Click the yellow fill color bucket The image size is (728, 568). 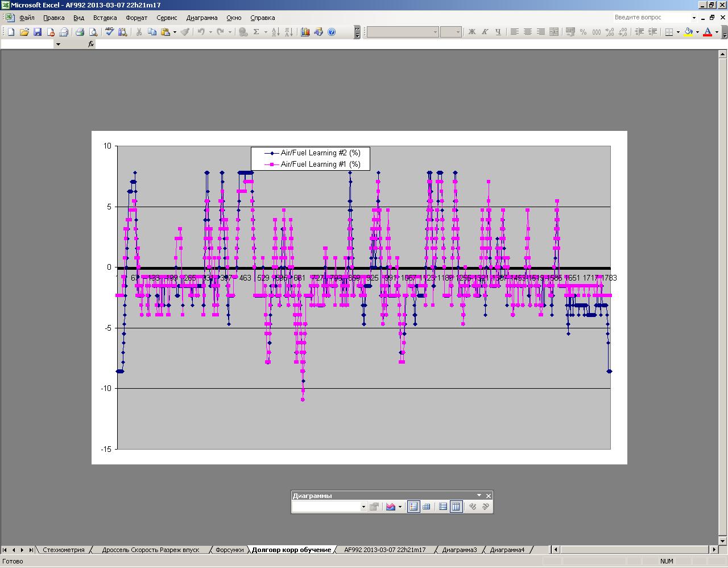tap(688, 32)
